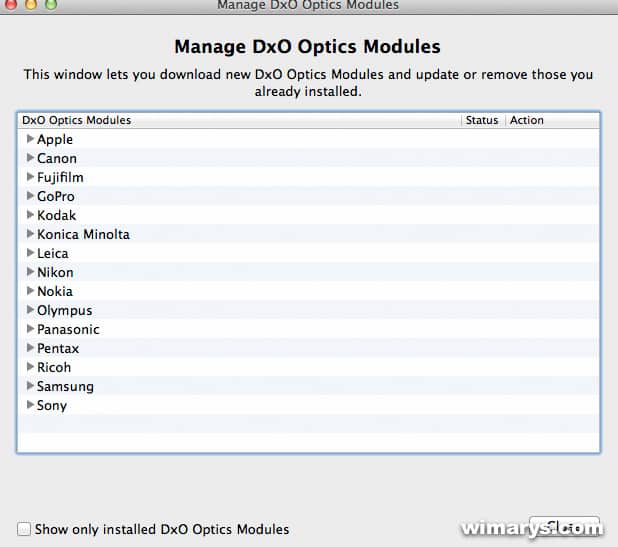The height and width of the screenshot is (547, 618).
Task: Select the Nokia row label
Action: click(x=55, y=291)
